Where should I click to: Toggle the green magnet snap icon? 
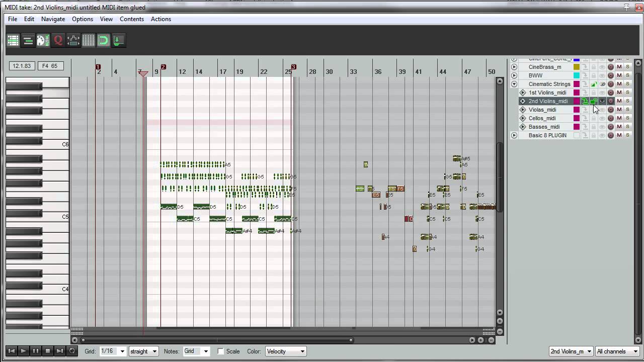[103, 41]
